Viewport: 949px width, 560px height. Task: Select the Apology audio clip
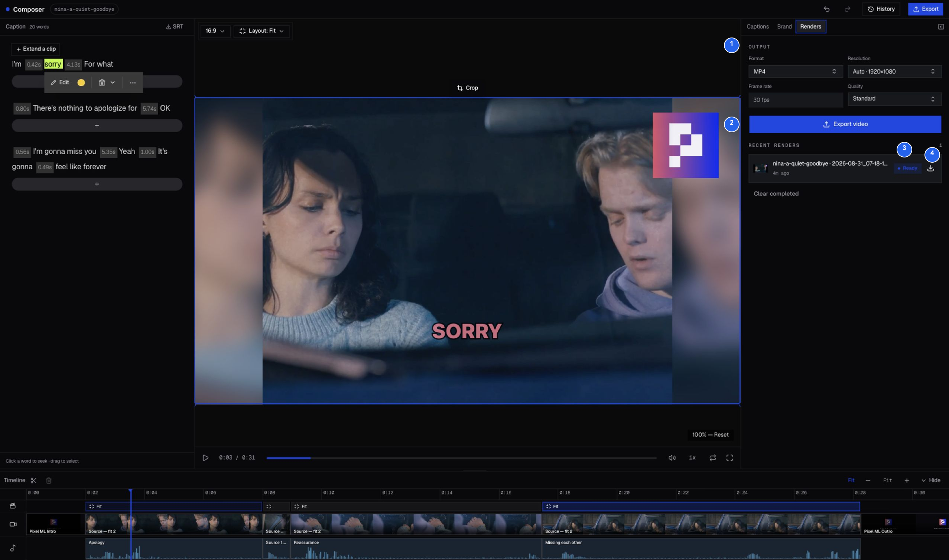[173, 548]
